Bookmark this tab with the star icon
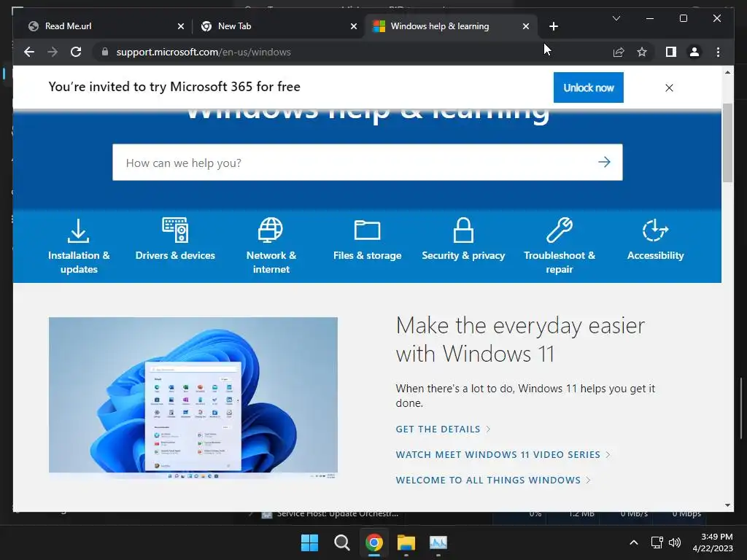The height and width of the screenshot is (560, 747). click(642, 52)
